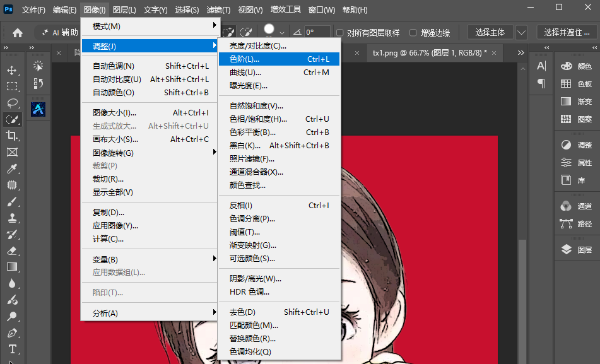Viewport: 600px width, 364px height.
Task: Open the Paragraph panel icon
Action: click(x=541, y=83)
